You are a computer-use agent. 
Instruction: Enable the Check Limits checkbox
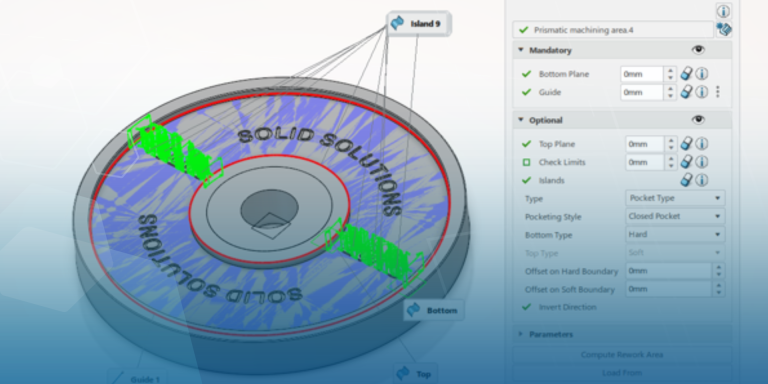(527, 162)
